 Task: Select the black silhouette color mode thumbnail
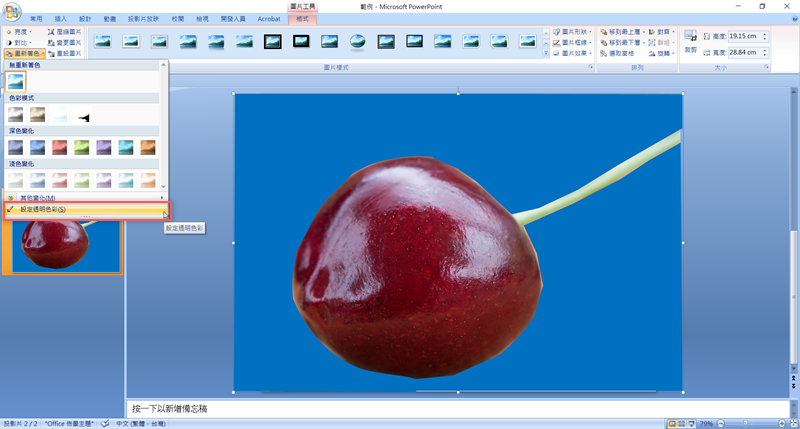click(83, 117)
